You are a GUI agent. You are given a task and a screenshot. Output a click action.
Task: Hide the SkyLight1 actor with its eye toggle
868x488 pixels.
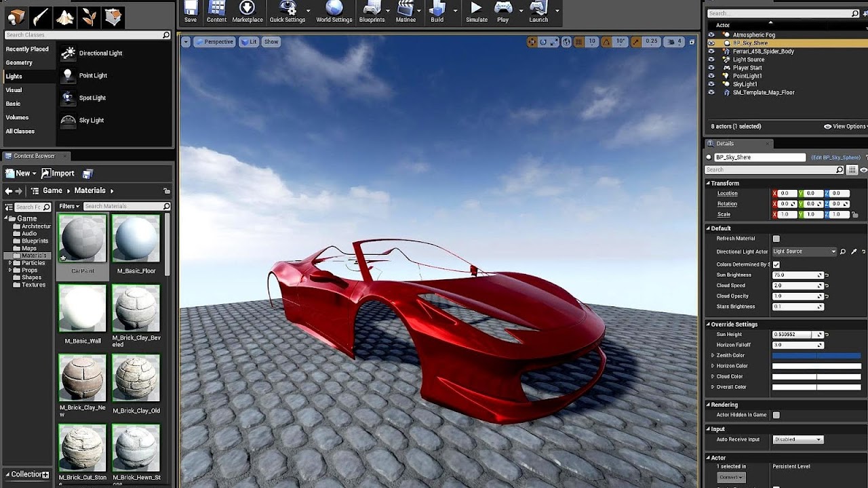[x=711, y=83]
